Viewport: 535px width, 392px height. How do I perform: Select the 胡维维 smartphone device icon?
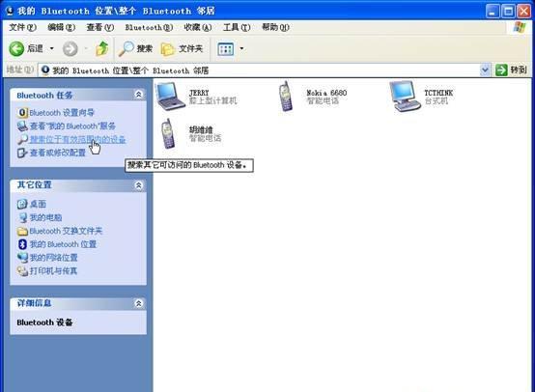click(x=168, y=134)
